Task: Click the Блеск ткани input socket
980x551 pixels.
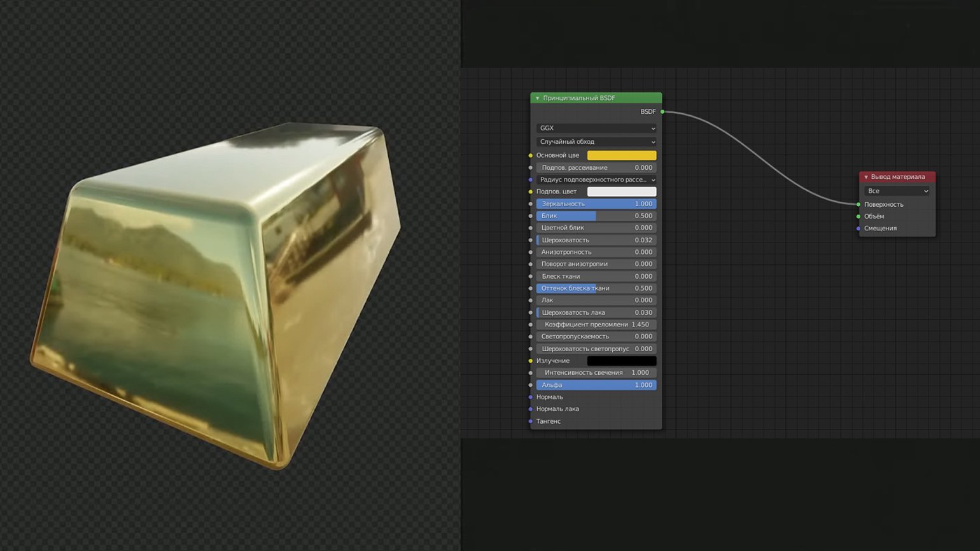Action: 531,276
